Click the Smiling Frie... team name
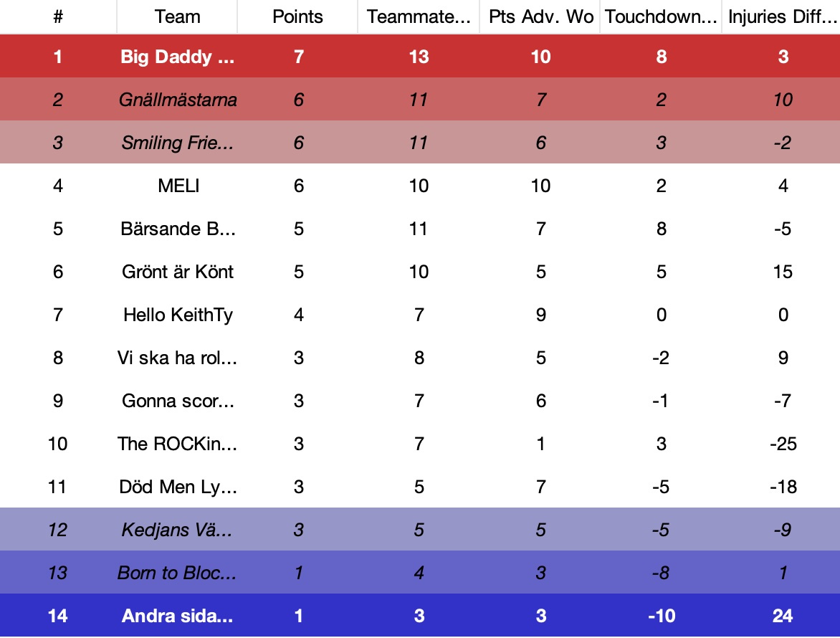This screenshot has height=638, width=840. click(x=177, y=143)
